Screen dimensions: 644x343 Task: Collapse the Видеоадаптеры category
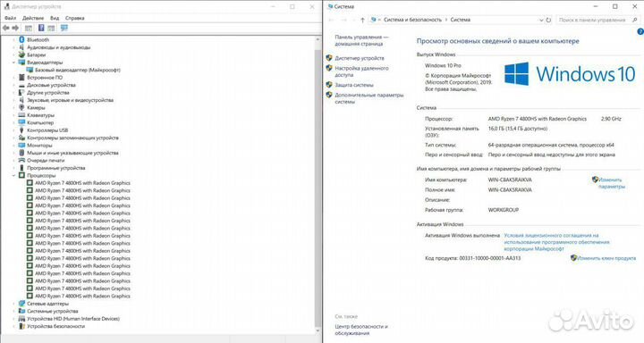pyautogui.click(x=13, y=63)
